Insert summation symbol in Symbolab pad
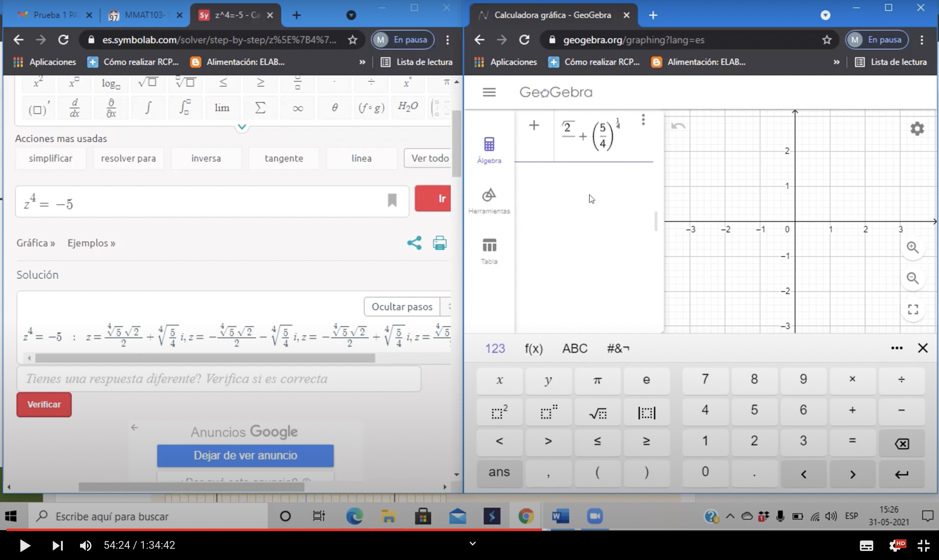The image size is (939, 560). (x=260, y=108)
